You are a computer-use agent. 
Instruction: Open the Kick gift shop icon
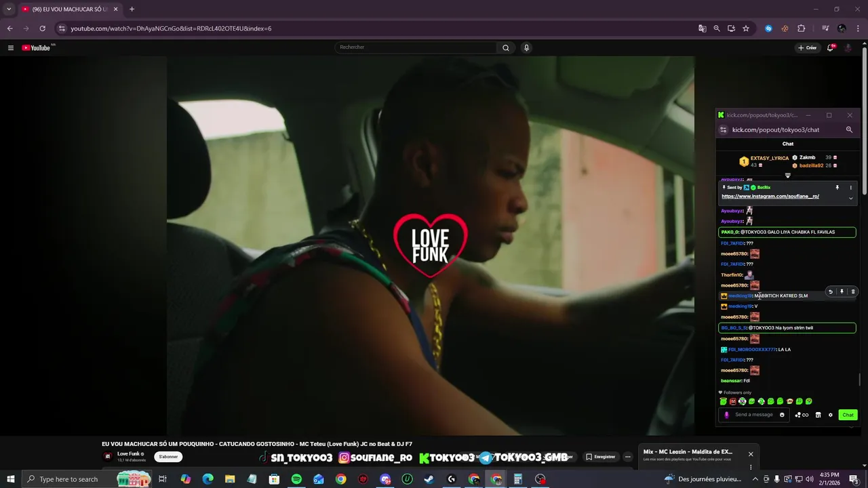pyautogui.click(x=818, y=415)
